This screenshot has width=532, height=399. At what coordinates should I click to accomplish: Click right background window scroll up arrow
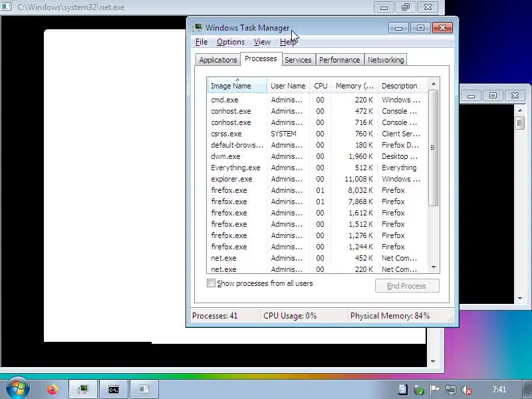(x=520, y=110)
